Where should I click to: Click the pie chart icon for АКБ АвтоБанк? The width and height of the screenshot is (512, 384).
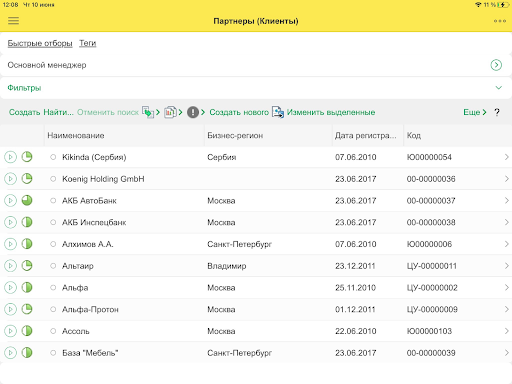point(27,200)
